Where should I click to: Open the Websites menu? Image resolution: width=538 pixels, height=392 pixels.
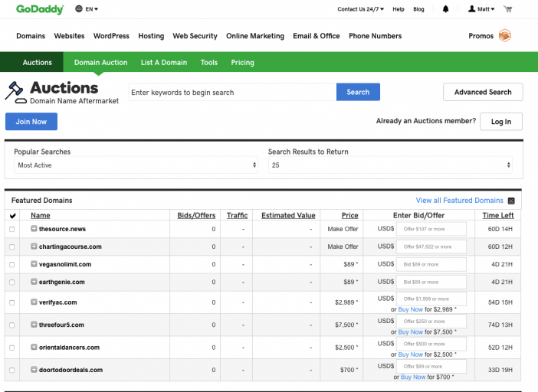(69, 36)
